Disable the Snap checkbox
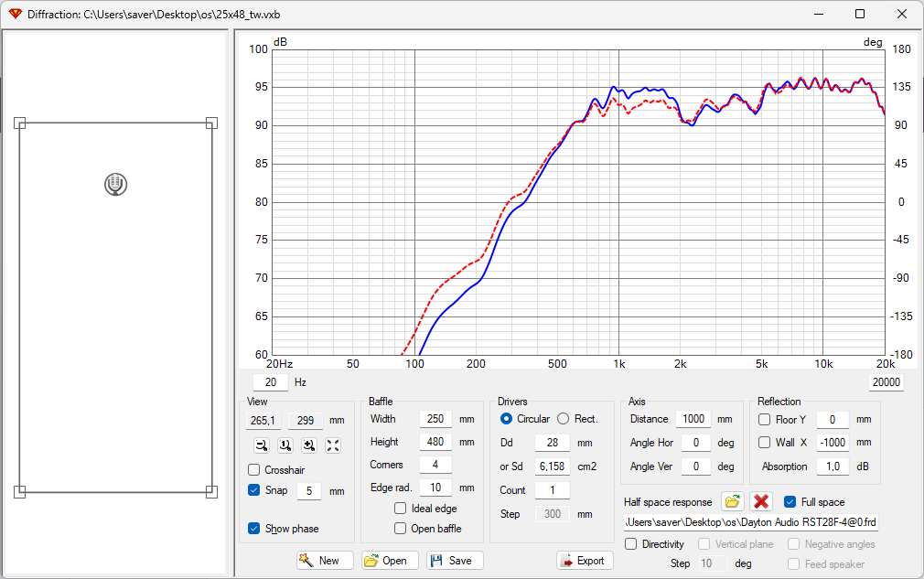This screenshot has height=579, width=924. [254, 490]
